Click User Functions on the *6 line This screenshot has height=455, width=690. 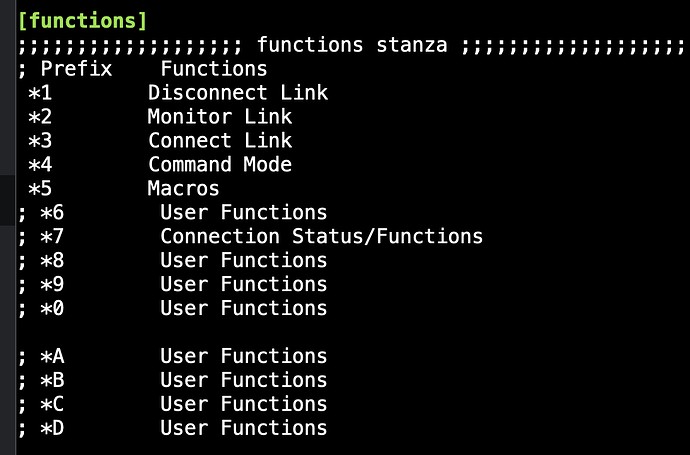pos(244,212)
